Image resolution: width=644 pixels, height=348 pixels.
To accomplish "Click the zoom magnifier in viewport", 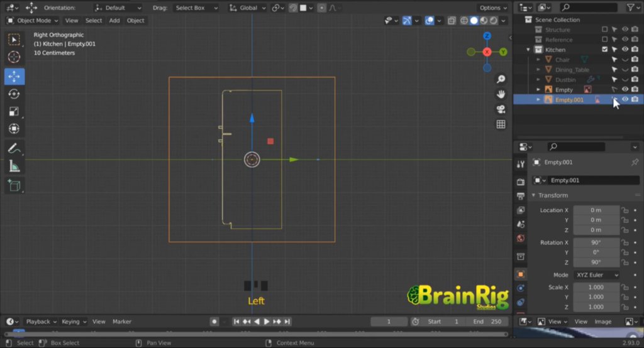I will click(501, 79).
